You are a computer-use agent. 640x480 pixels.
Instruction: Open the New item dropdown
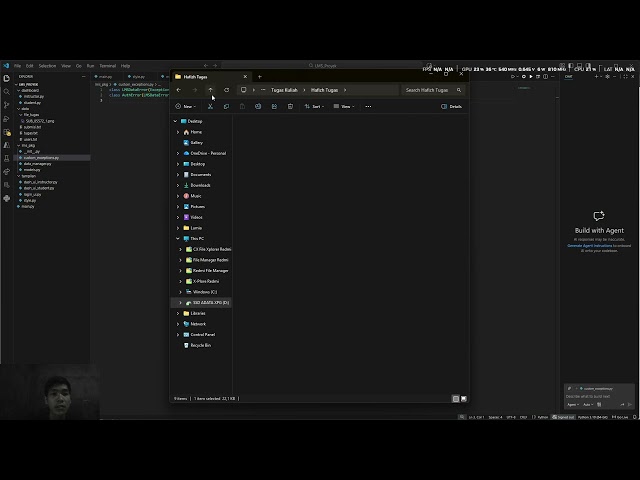pyautogui.click(x=186, y=107)
